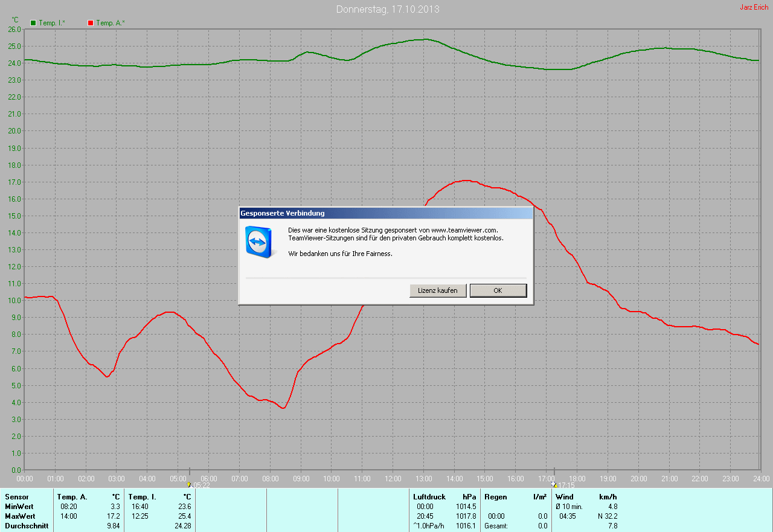Click the Gesponserte Verbindung title bar
Screen dimensions: 773x532
pos(386,213)
